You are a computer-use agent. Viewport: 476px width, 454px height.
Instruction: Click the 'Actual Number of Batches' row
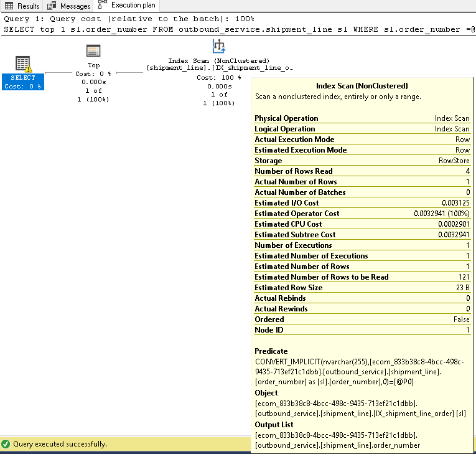[362, 192]
